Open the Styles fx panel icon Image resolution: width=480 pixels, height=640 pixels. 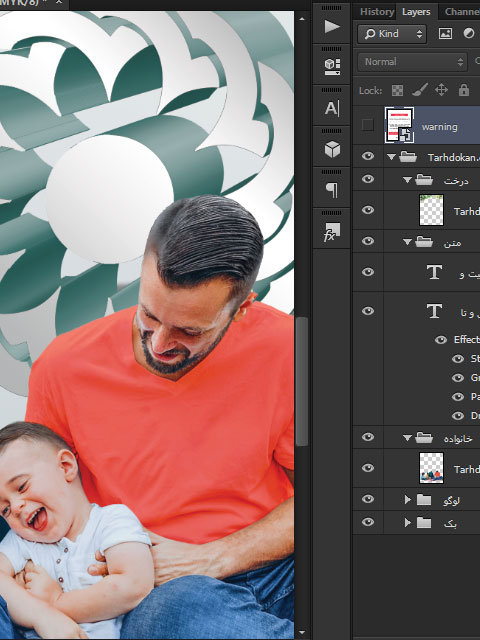(331, 232)
